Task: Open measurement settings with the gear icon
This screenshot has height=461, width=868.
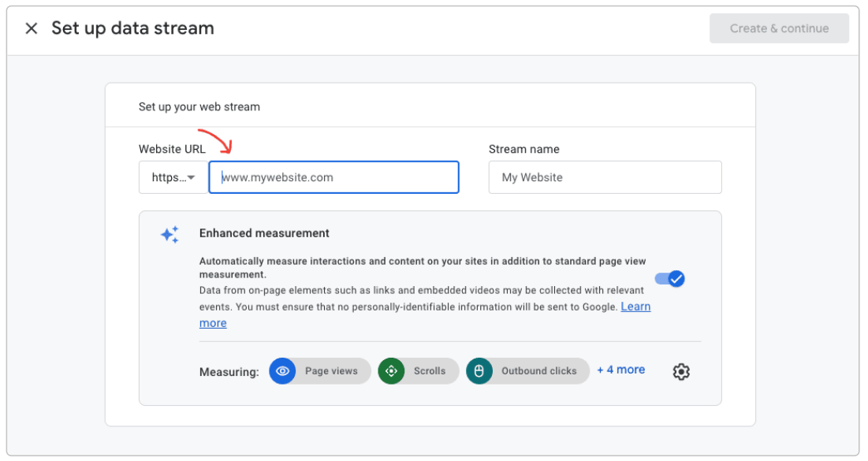Action: click(680, 370)
